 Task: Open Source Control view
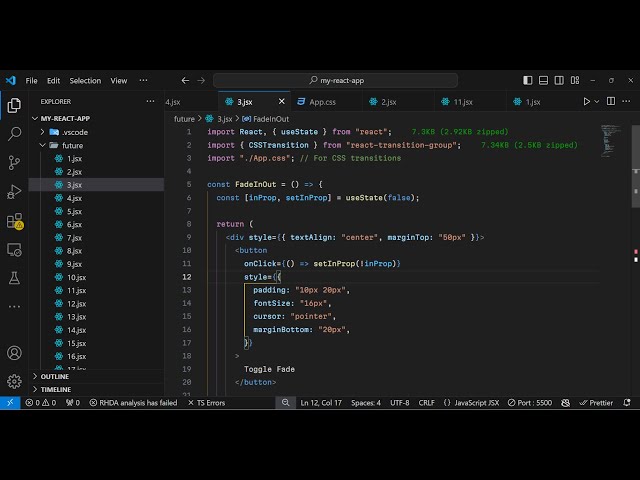[14, 162]
